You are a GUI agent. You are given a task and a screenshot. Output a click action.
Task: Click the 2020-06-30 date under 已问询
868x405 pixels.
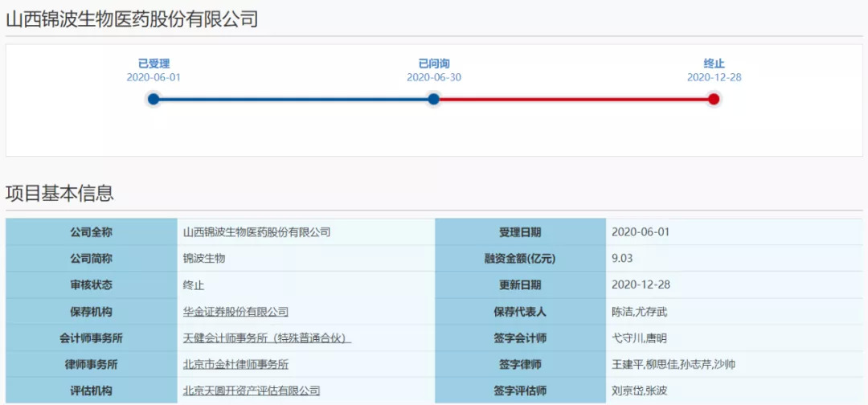[x=434, y=77]
